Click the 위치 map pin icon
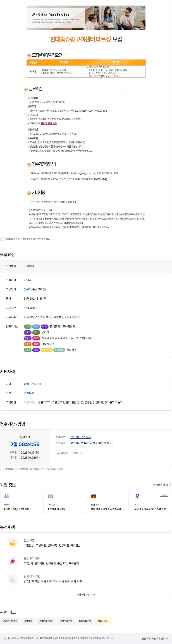Image resolution: width=172 pixels, height=644 pixels. pyautogui.click(x=137, y=496)
